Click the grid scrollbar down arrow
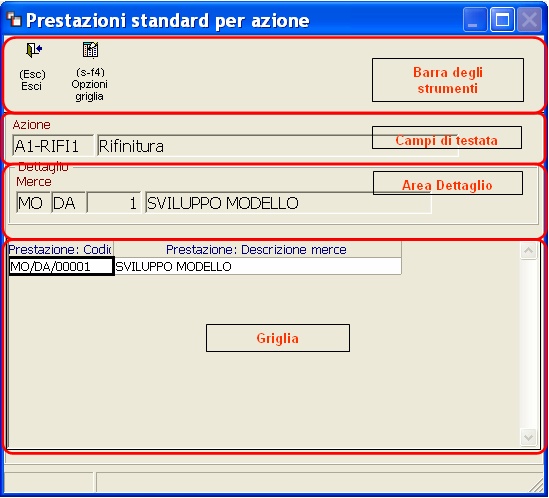The height and width of the screenshot is (498, 549). [528, 437]
